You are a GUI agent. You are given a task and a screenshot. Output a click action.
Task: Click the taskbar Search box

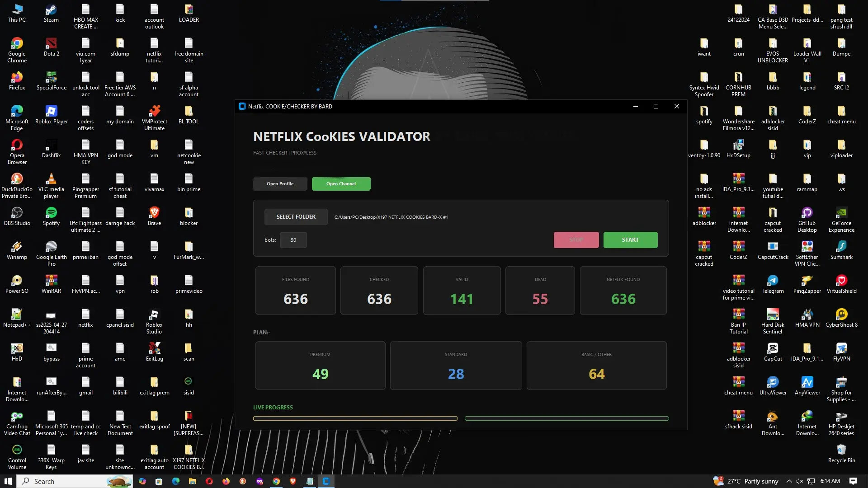pyautogui.click(x=75, y=481)
